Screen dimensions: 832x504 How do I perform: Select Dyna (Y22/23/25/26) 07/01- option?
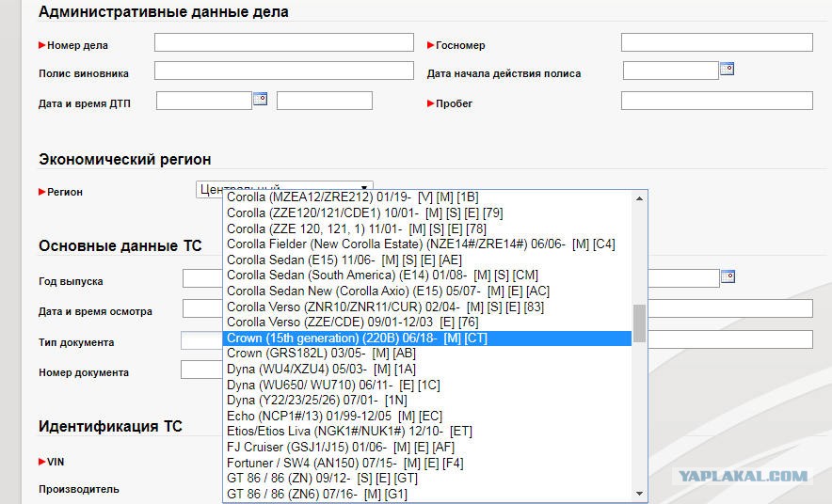(427, 401)
